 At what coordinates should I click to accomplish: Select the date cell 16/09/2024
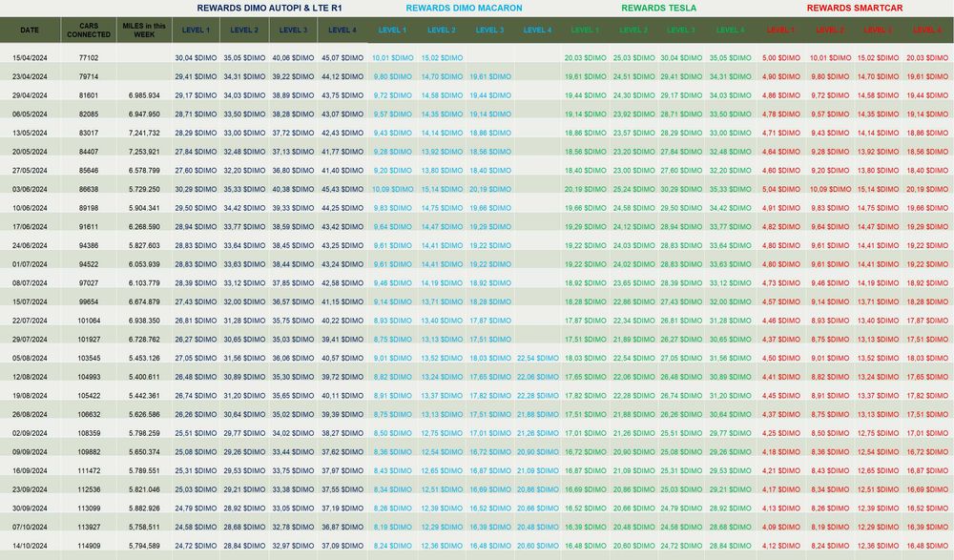pyautogui.click(x=30, y=471)
